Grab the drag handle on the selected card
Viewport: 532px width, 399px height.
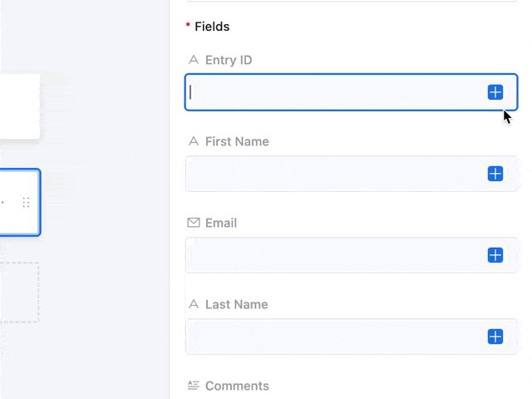26,202
